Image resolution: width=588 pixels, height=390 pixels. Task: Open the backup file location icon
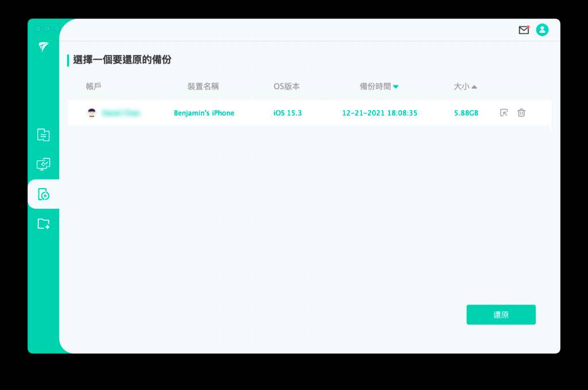(504, 113)
